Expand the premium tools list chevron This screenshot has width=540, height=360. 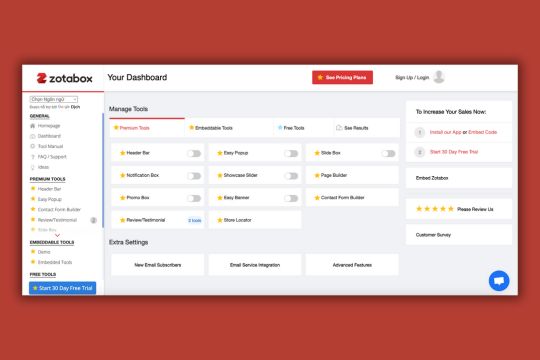pos(58,235)
